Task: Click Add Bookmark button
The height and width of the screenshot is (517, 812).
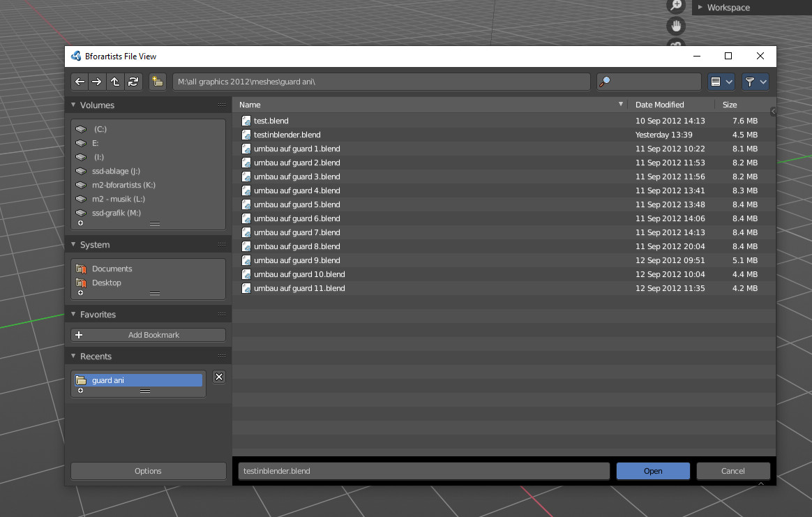Action: click(148, 335)
